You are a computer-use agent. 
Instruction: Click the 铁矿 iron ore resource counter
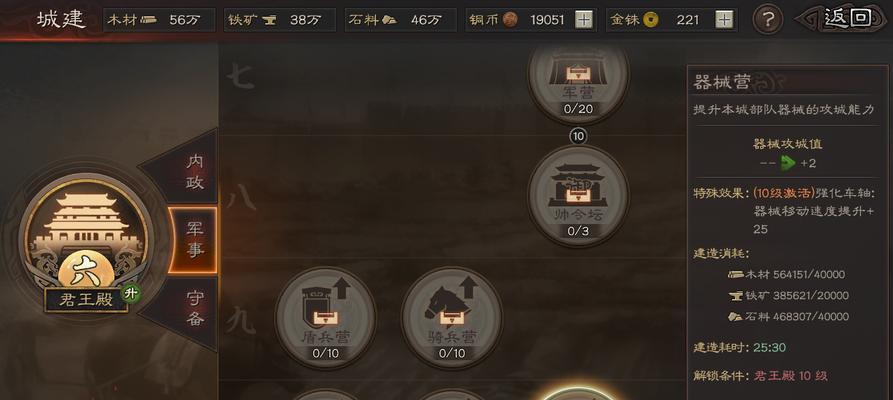(x=280, y=20)
